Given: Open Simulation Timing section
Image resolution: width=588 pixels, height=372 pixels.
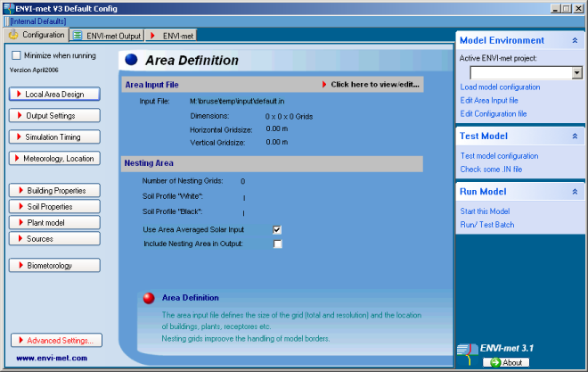Looking at the screenshot, I should pyautogui.click(x=54, y=137).
